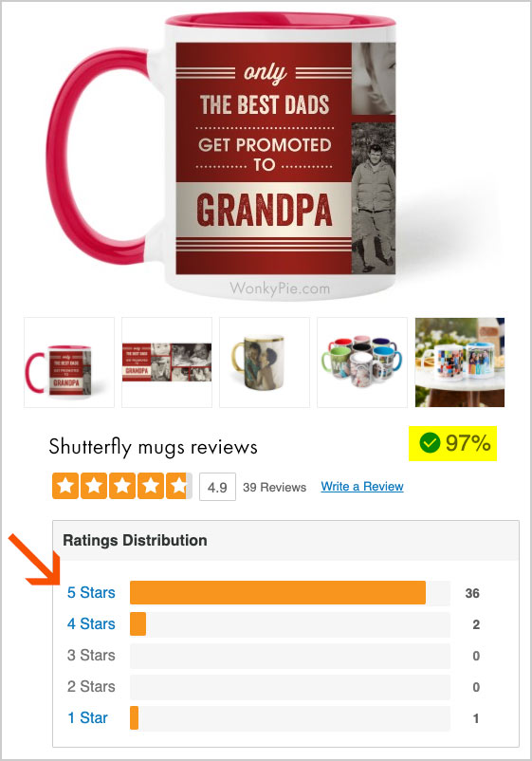Select the red Grandpa mug thumbnail
532x761 pixels.
click(69, 362)
